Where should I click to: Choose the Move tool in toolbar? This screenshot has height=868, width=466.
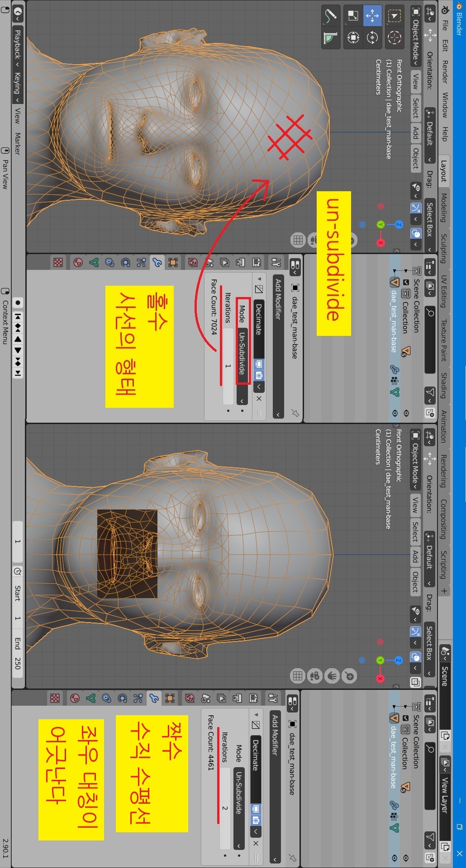pos(372,16)
